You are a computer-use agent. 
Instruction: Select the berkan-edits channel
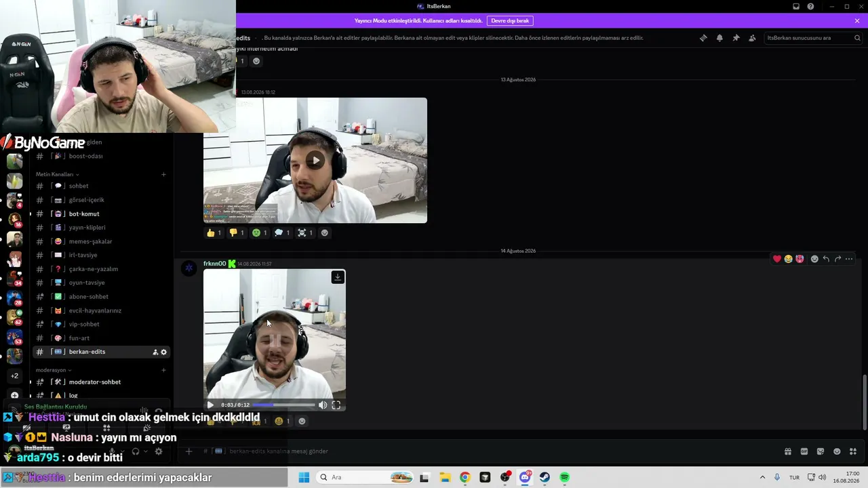coord(100,352)
